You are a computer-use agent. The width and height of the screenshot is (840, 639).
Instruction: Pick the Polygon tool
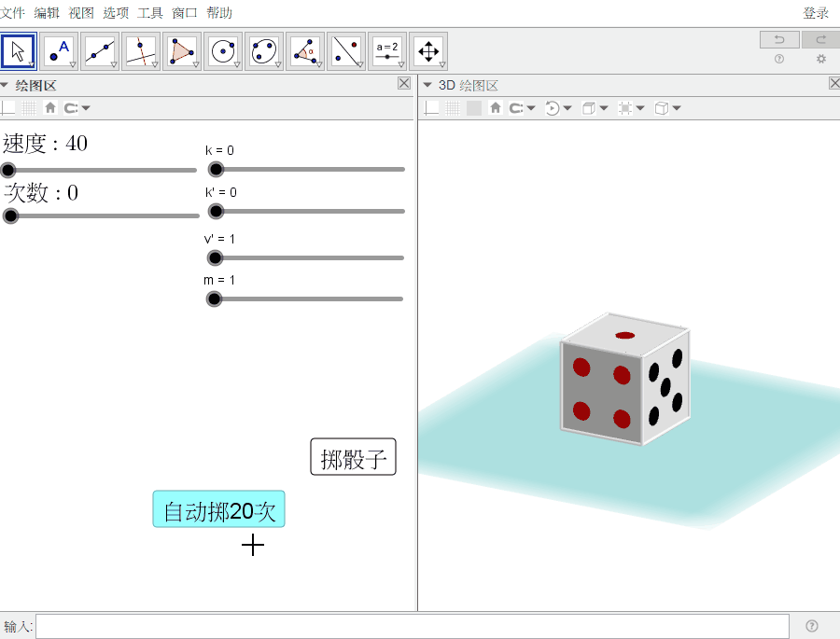182,51
